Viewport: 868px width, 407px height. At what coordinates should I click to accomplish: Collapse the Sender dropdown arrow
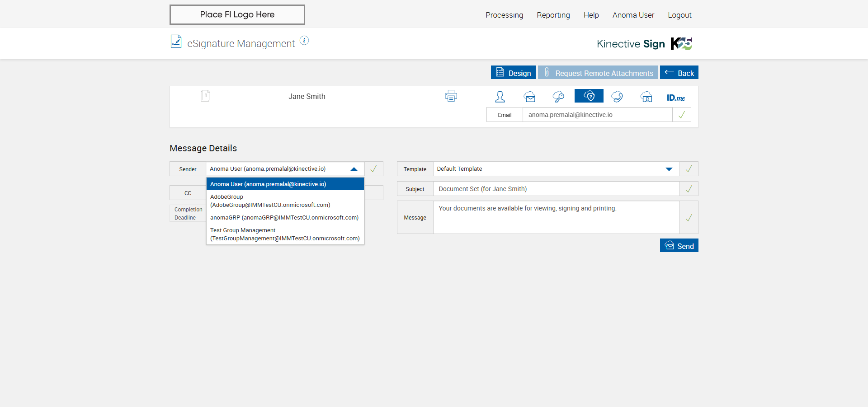click(x=354, y=169)
